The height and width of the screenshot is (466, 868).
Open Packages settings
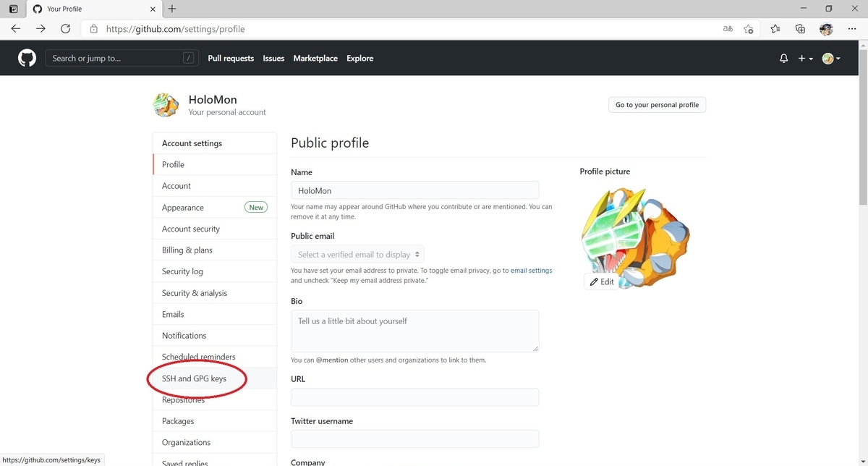(215, 421)
